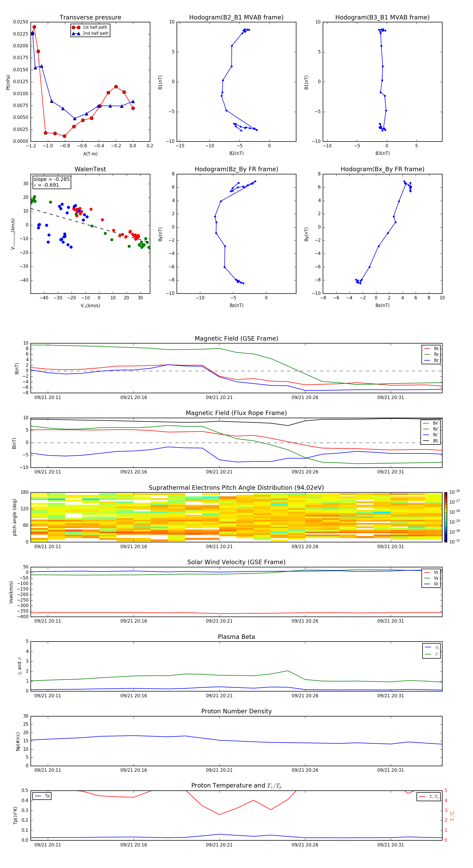Click the WalenTest scatter plot area
This screenshot has width=473, height=868.
point(90,234)
